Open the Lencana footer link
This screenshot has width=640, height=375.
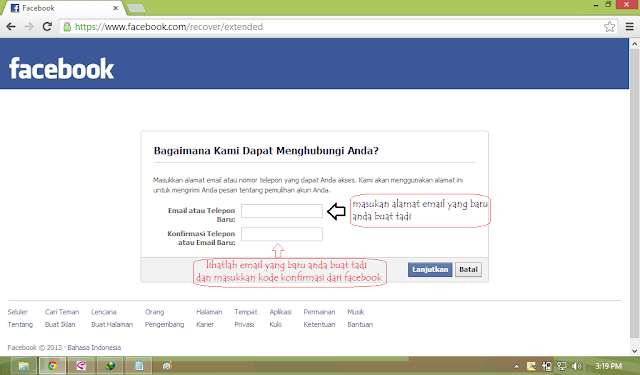pos(104,312)
